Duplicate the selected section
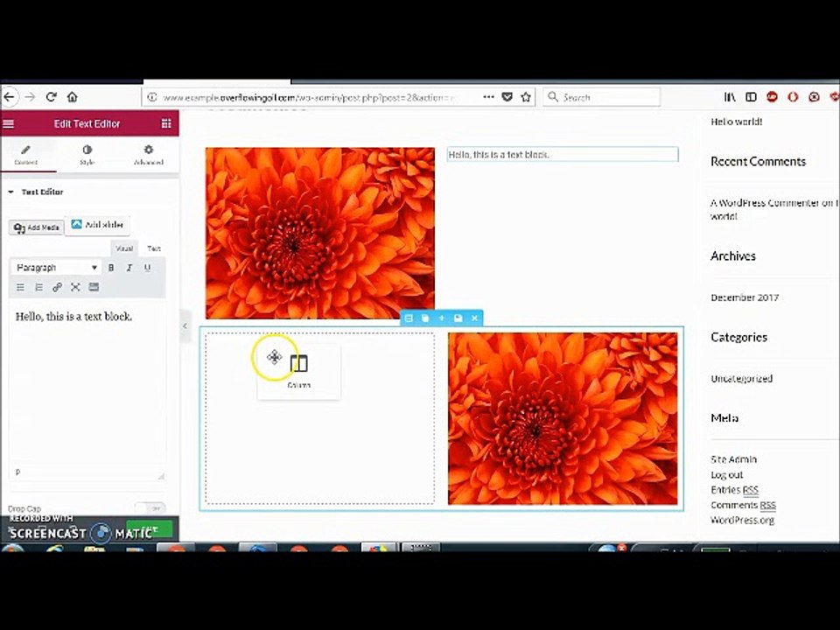The width and height of the screenshot is (840, 630). (425, 318)
